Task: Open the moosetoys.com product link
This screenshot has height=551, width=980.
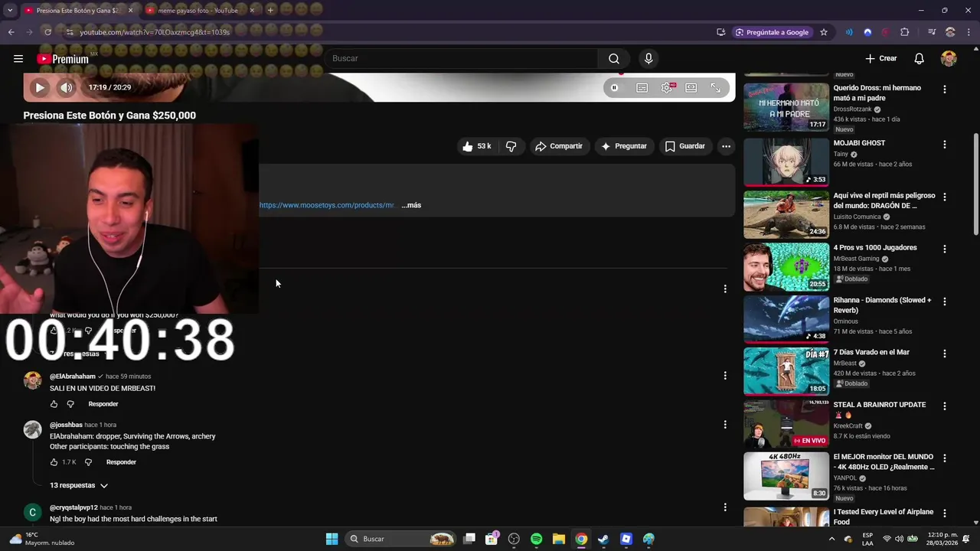Action: pos(327,205)
